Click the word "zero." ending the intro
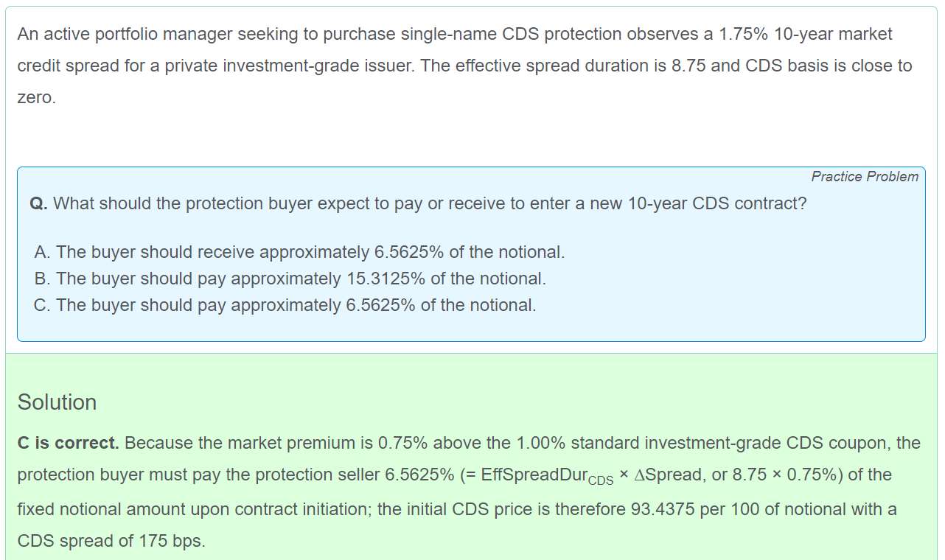Viewport: 945px width, 560px height. pos(36,97)
